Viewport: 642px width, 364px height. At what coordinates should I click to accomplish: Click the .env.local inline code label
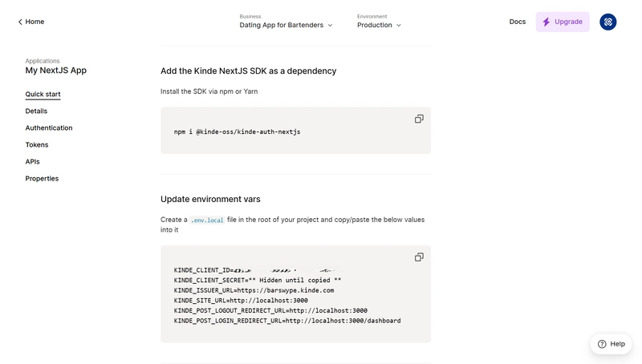coord(207,220)
